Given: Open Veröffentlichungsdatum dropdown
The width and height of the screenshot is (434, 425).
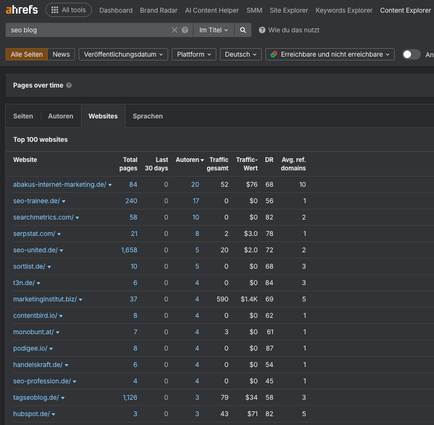Looking at the screenshot, I should (123, 54).
